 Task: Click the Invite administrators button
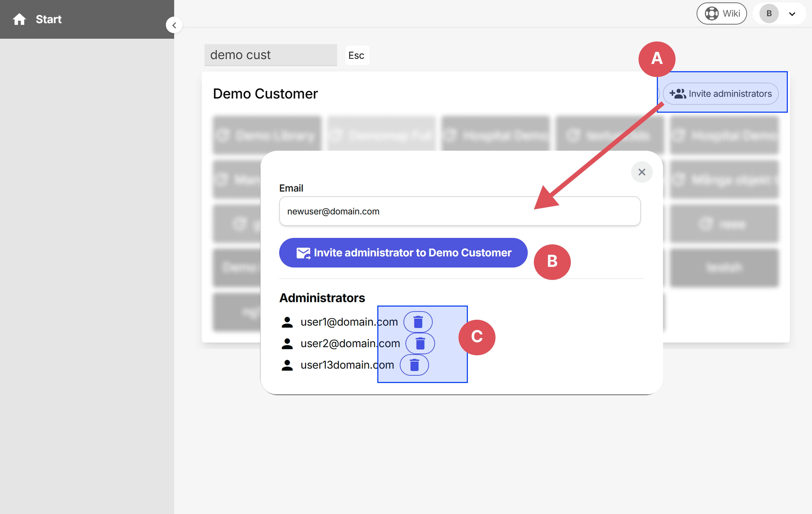721,94
